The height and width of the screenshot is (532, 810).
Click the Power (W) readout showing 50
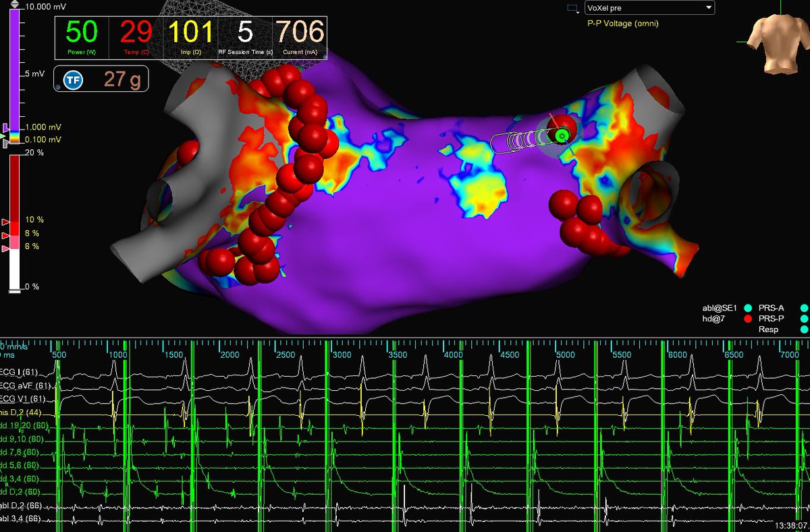click(x=81, y=36)
